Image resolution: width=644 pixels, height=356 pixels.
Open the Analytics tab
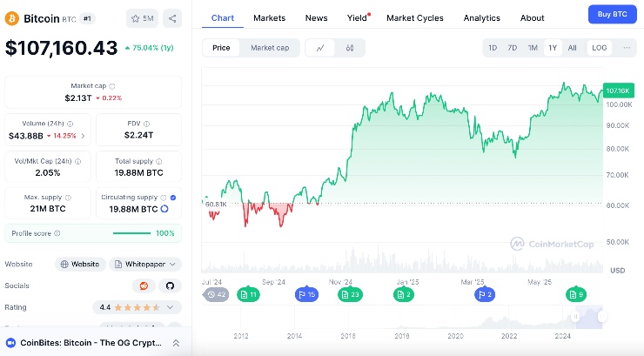click(x=482, y=18)
